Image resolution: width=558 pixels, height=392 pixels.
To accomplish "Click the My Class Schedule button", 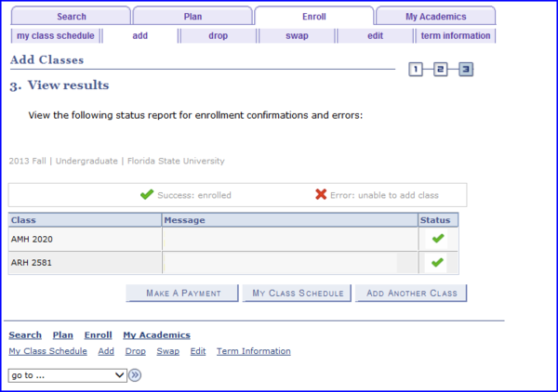I will 298,294.
